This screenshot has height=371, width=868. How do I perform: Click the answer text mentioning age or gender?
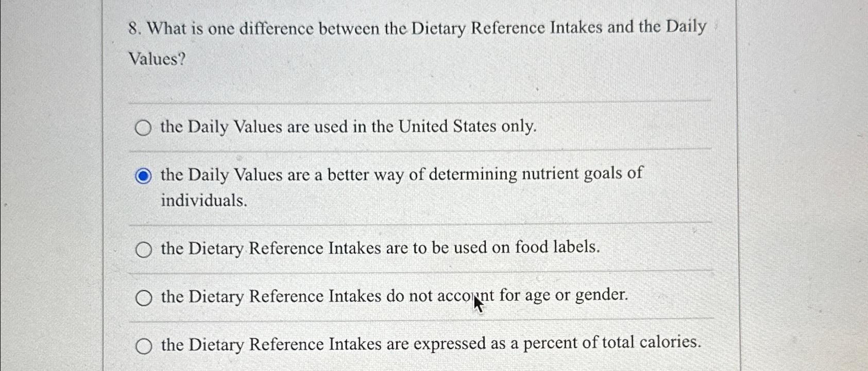[394, 296]
